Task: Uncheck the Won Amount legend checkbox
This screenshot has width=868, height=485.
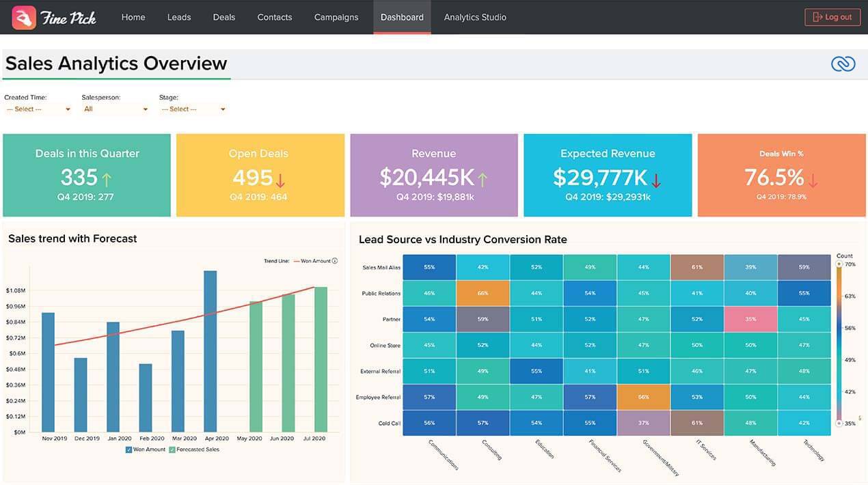Action: click(x=128, y=449)
